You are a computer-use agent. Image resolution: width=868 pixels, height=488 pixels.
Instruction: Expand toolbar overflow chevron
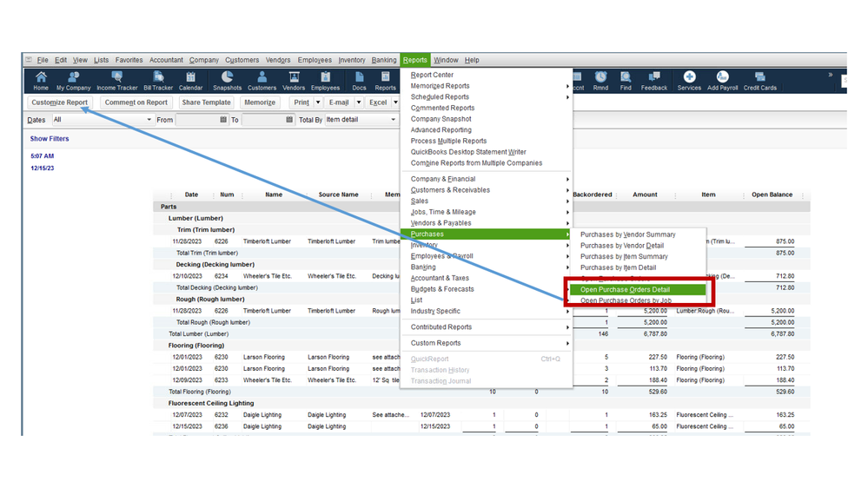point(831,75)
